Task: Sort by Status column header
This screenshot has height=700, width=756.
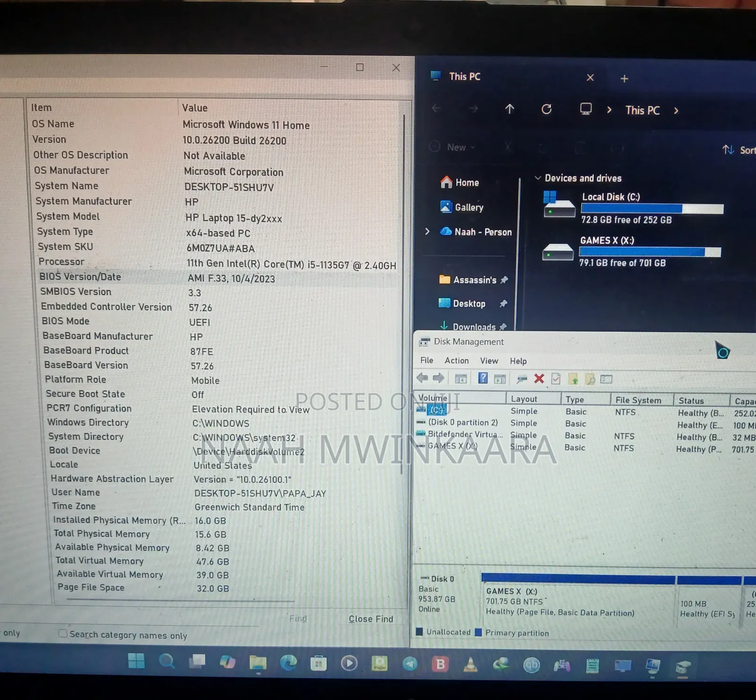Action: click(702, 400)
